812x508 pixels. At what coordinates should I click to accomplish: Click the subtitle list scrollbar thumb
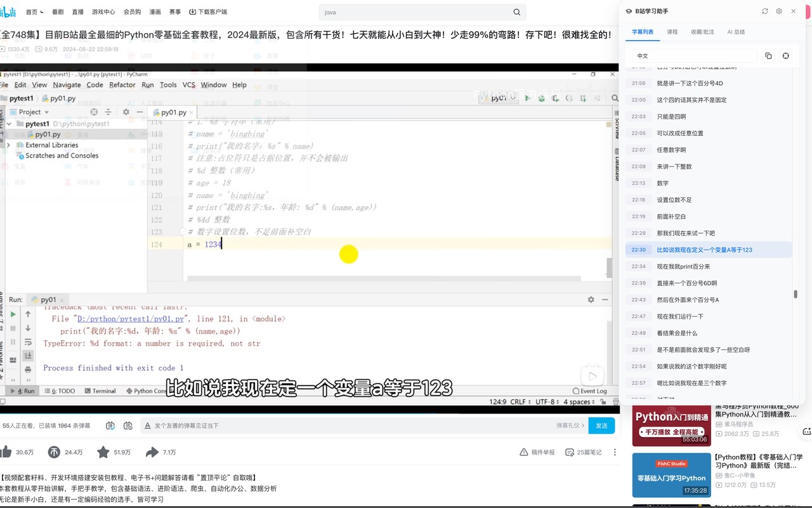pos(796,294)
